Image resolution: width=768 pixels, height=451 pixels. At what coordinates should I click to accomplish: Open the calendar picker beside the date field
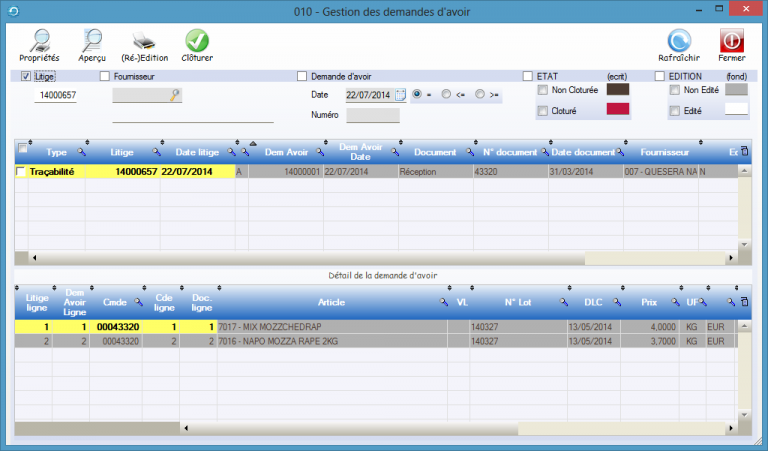pos(400,95)
